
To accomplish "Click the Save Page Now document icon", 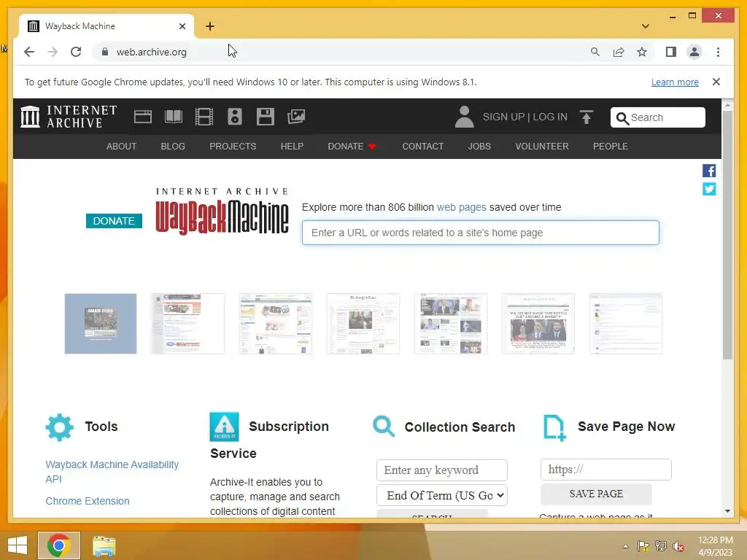I will pos(554,427).
